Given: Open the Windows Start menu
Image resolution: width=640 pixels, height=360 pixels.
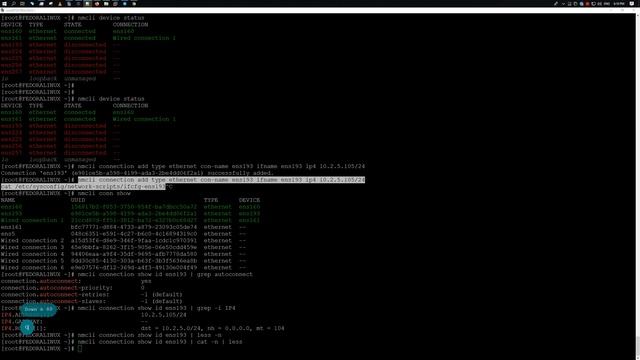Looking at the screenshot, I should tap(4, 4).
